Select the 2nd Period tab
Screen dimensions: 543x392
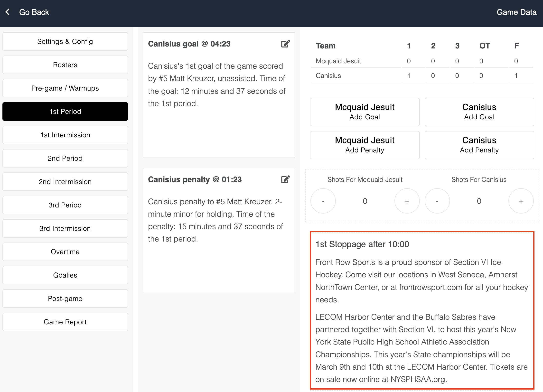[x=65, y=158]
